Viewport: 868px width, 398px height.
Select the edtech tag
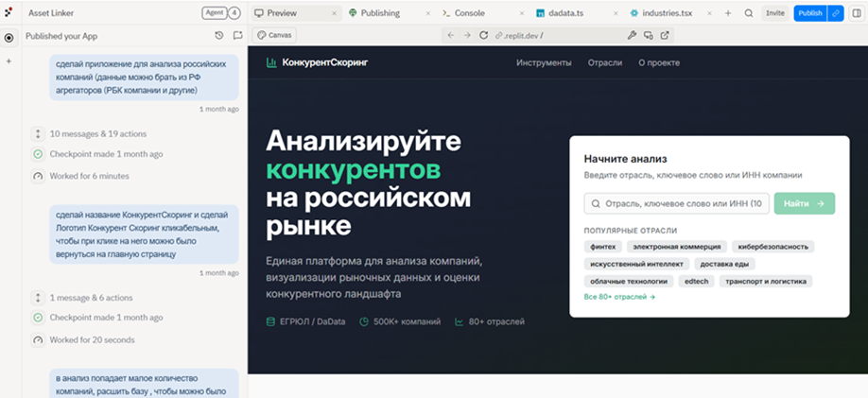point(697,282)
